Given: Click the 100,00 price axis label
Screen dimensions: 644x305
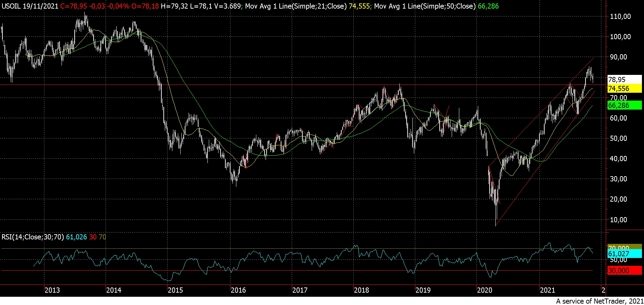Looking at the screenshot, I should pos(620,37).
